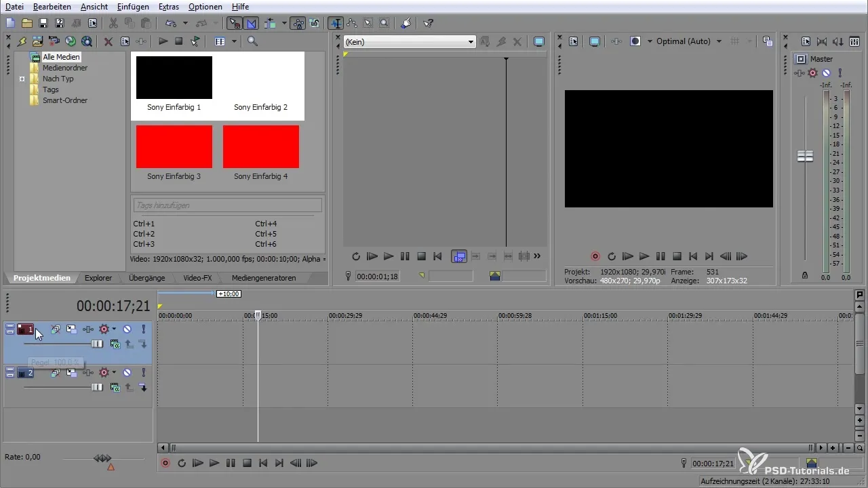Image resolution: width=868 pixels, height=488 pixels.
Task: Mute Track 1 with the mute icon
Action: coord(127,329)
